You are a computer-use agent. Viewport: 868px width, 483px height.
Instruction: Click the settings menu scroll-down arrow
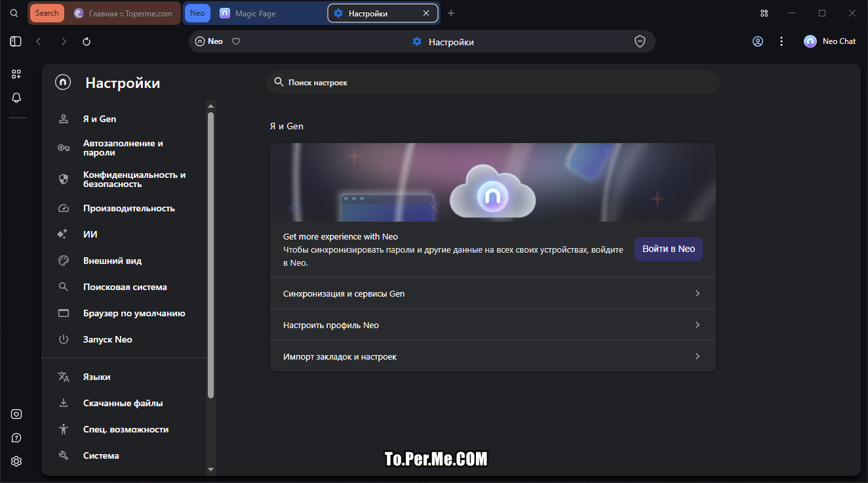tap(210, 469)
